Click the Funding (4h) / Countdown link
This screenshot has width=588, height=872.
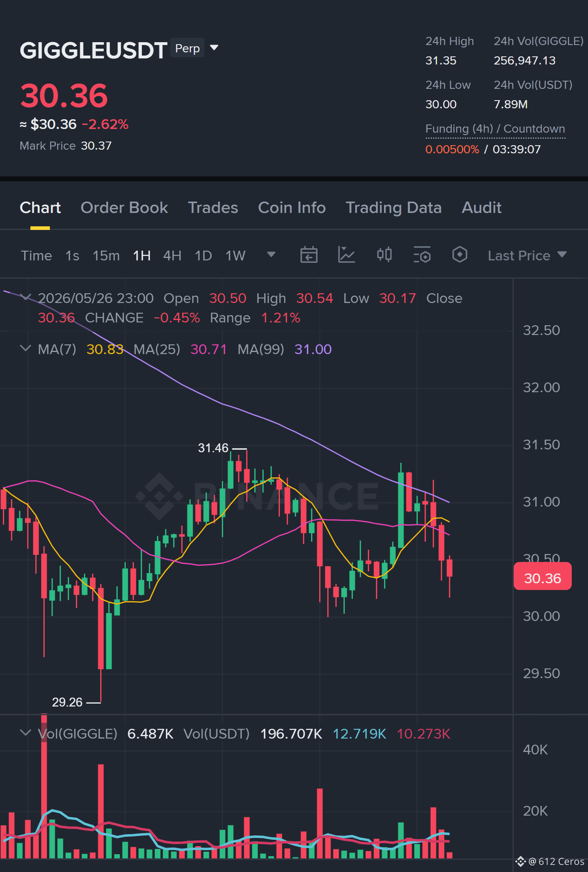click(495, 129)
